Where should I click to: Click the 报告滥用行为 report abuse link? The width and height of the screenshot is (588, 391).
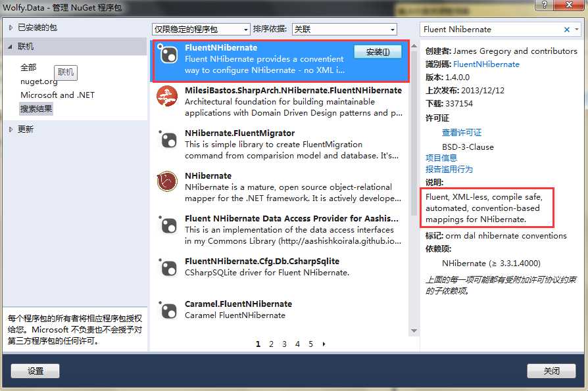[x=449, y=170]
